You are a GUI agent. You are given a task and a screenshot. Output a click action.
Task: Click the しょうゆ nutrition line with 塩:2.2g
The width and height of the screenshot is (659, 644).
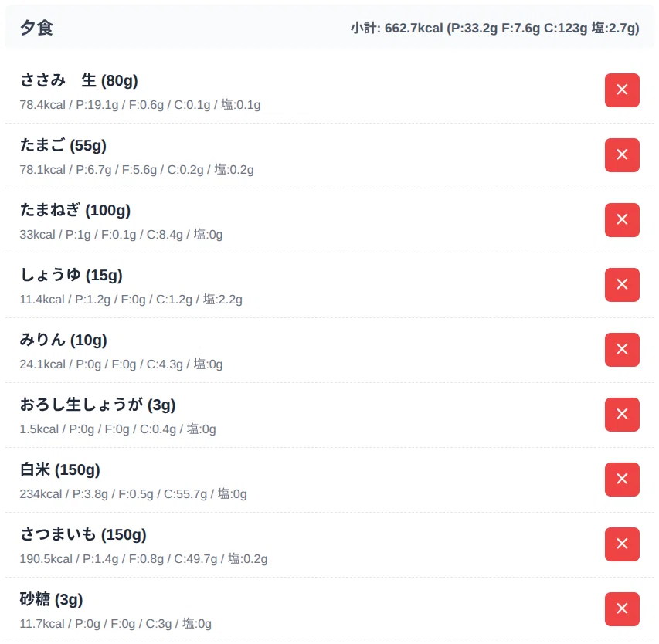click(131, 300)
